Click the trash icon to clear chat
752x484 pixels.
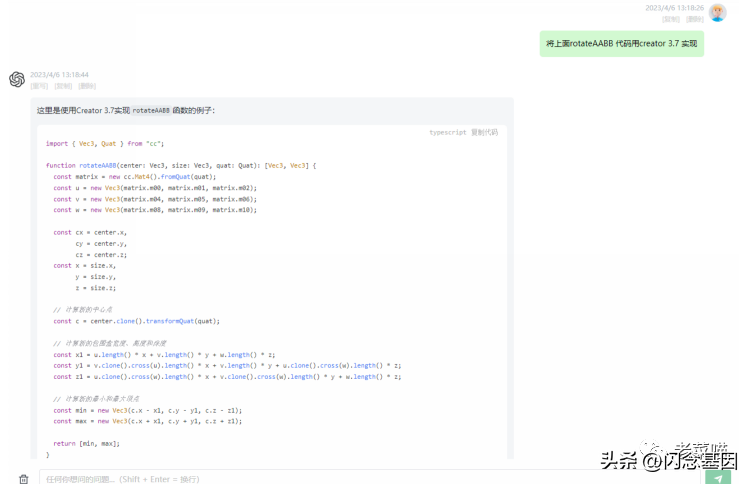(24, 479)
